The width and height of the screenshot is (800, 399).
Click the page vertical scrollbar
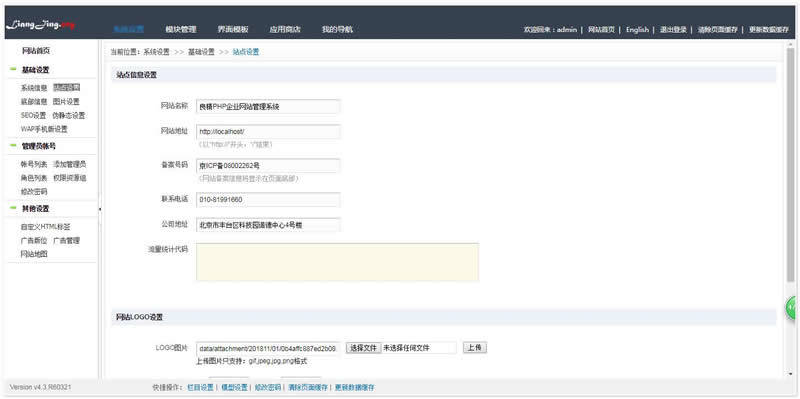(x=791, y=163)
